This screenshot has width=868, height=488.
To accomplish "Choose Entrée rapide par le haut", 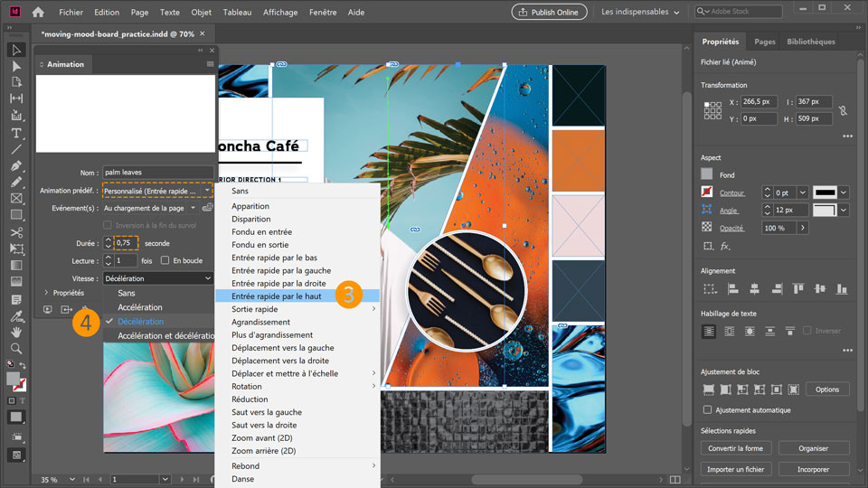I will [x=277, y=296].
